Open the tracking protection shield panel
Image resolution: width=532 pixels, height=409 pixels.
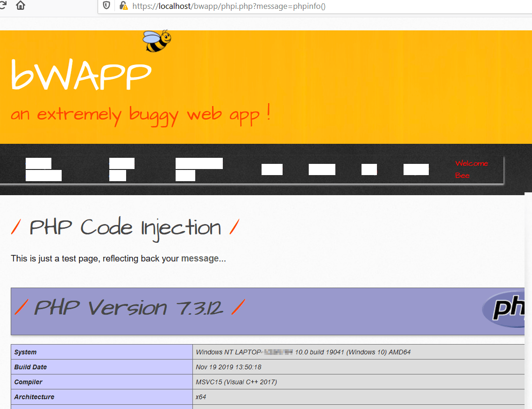pos(106,6)
